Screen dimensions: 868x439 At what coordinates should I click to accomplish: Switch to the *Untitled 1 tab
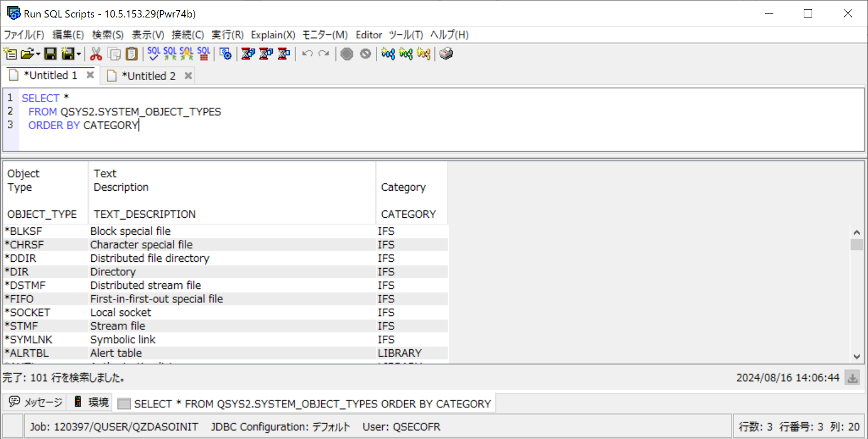click(50, 76)
